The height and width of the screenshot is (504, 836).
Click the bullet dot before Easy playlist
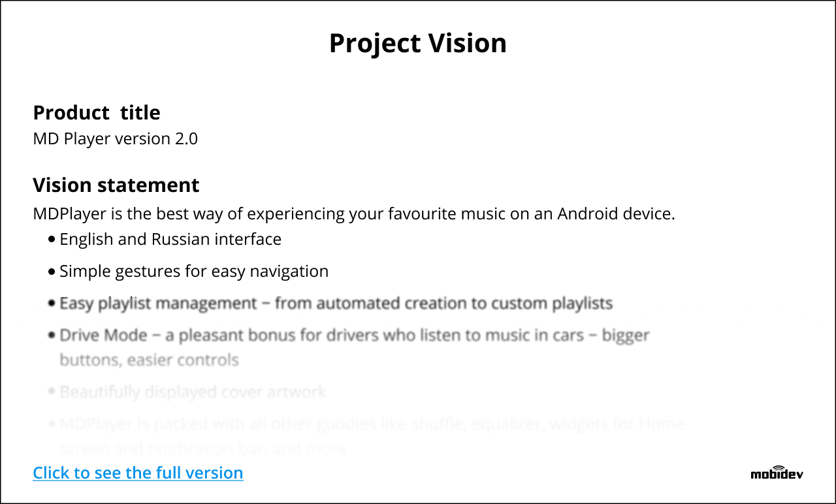click(52, 304)
